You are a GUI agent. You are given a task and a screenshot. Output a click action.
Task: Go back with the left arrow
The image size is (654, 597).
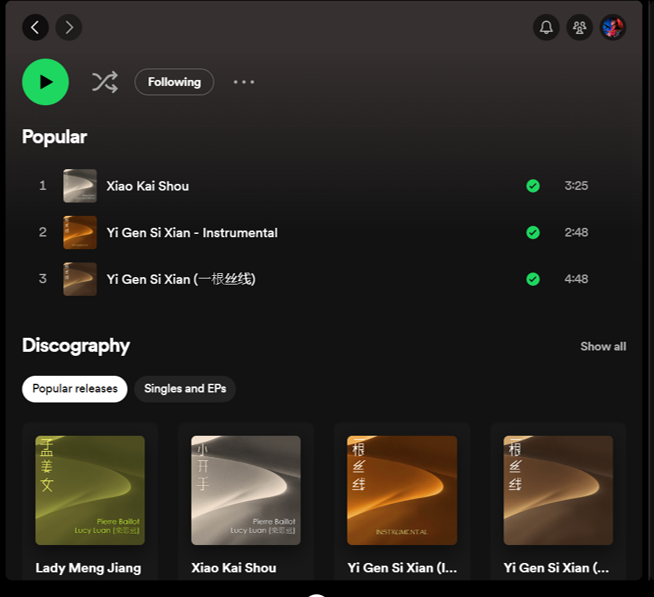tap(35, 28)
